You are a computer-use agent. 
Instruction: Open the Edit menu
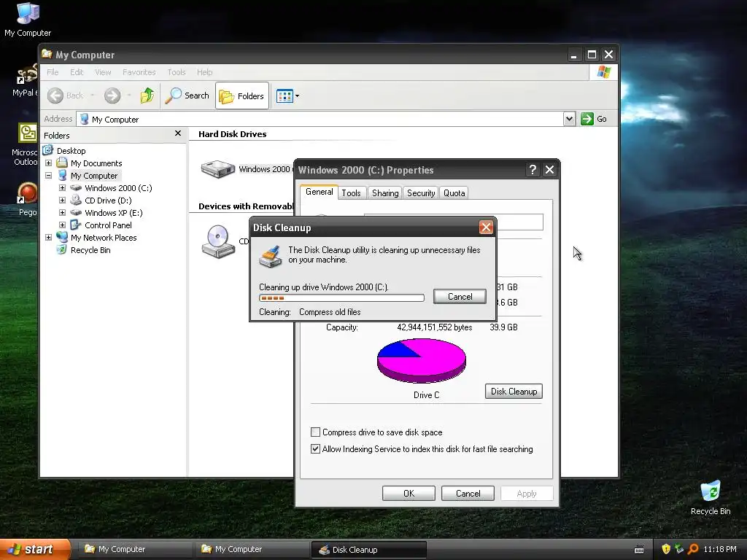(77, 72)
